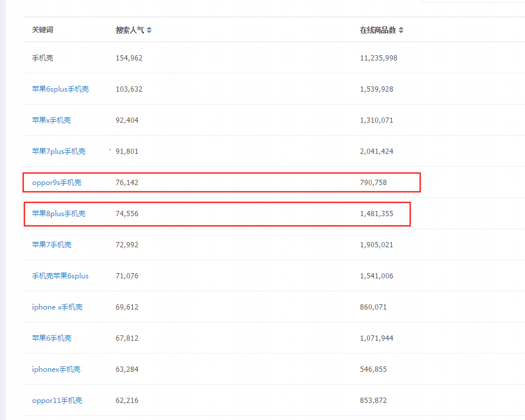The height and width of the screenshot is (420, 525).
Task: Open the oppor11手机壳 keyword link
Action: click(x=57, y=401)
